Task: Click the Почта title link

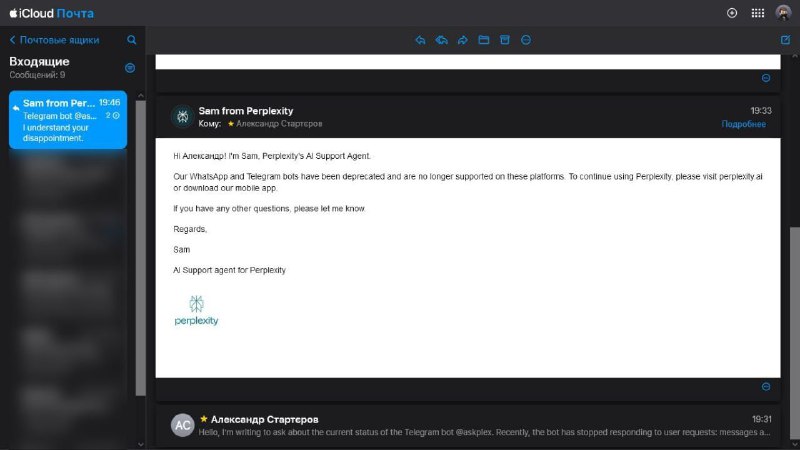Action: coord(75,13)
